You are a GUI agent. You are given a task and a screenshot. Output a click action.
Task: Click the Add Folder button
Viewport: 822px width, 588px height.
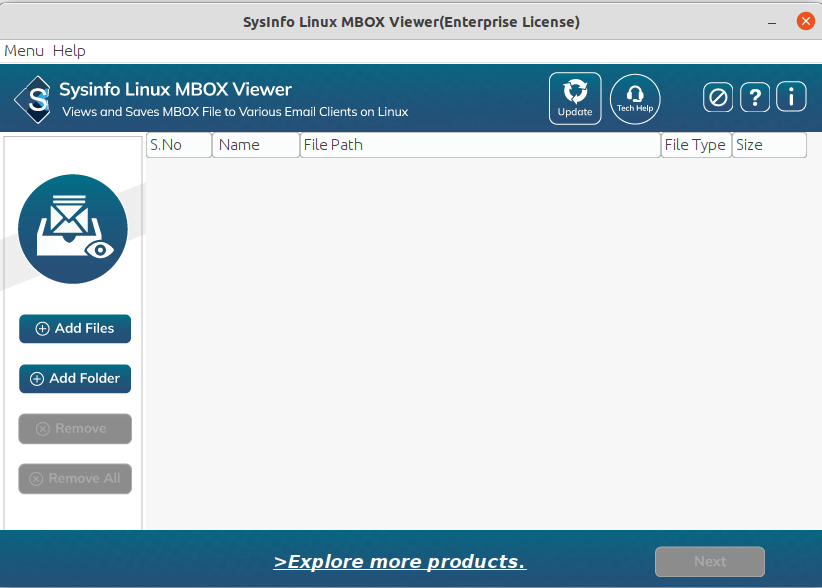pyautogui.click(x=75, y=378)
